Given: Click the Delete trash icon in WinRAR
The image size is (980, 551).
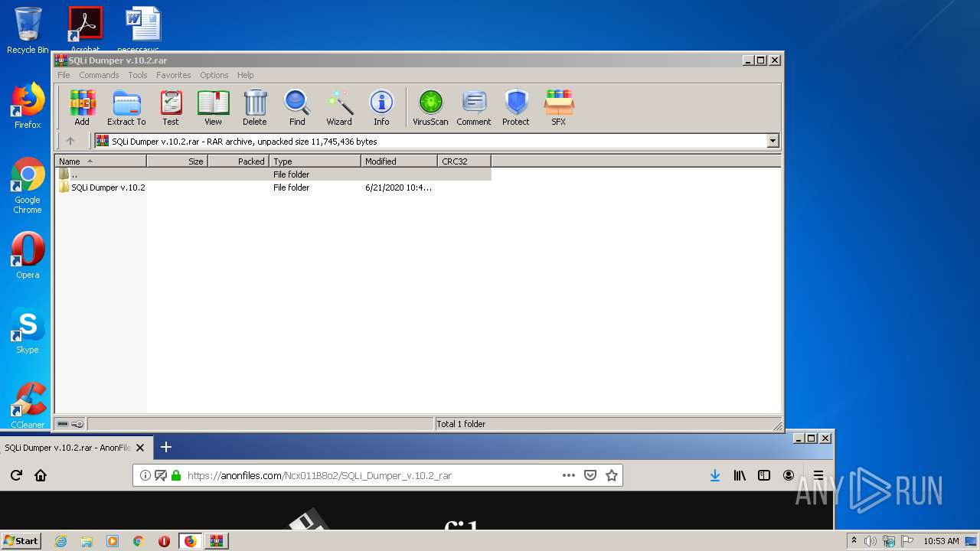Looking at the screenshot, I should tap(255, 107).
